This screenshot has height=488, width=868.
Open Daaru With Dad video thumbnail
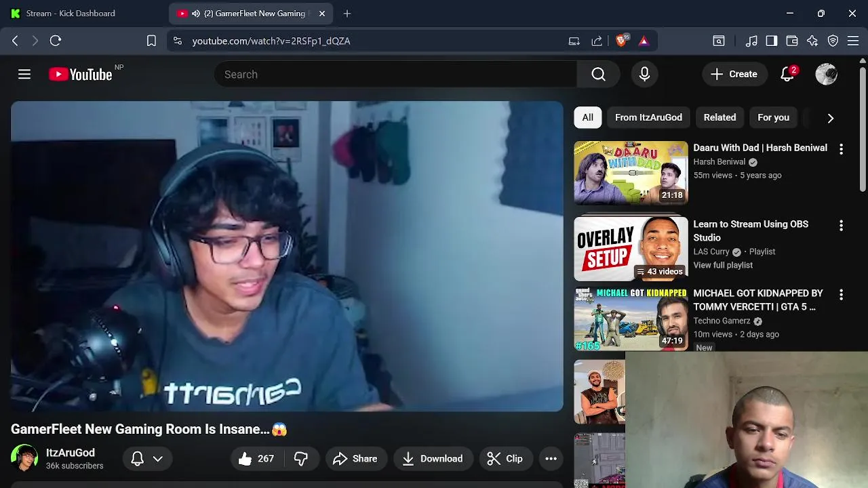(x=631, y=173)
